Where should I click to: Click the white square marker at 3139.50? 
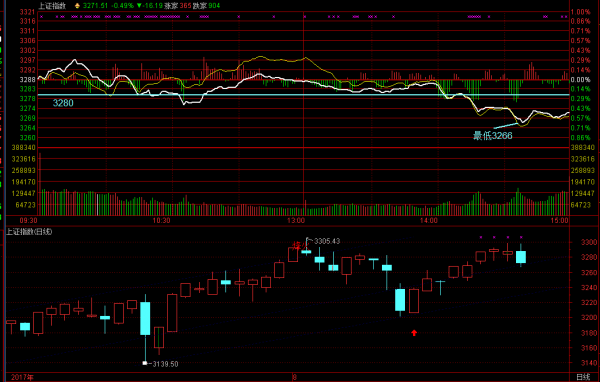pyautogui.click(x=145, y=363)
